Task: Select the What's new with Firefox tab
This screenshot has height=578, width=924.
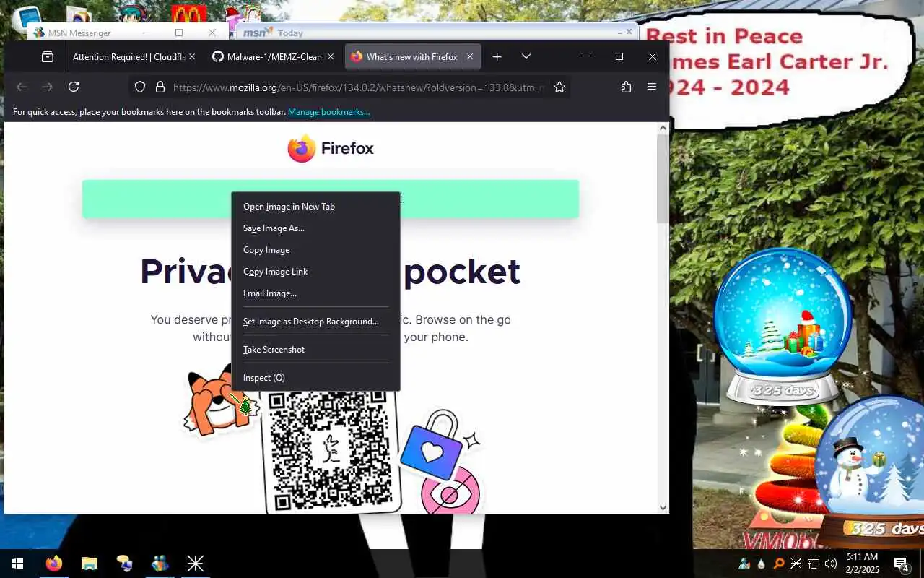Action: [412, 56]
